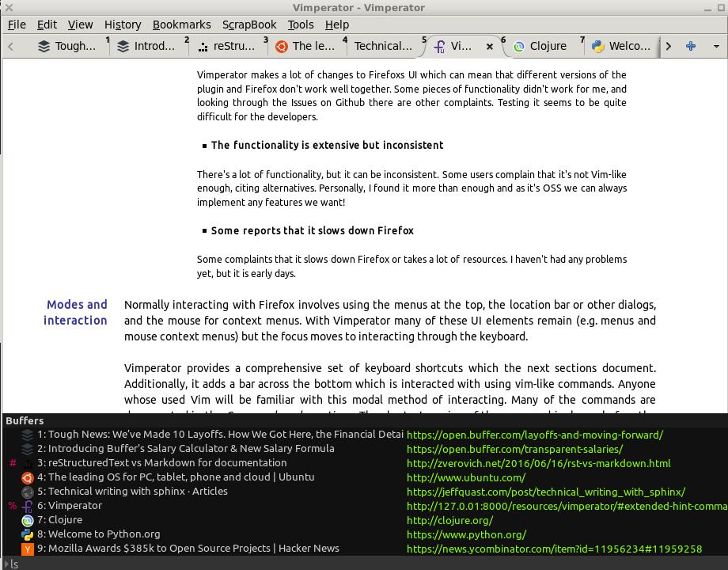
Task: Click the Buffers heading in the list
Action: tap(25, 420)
